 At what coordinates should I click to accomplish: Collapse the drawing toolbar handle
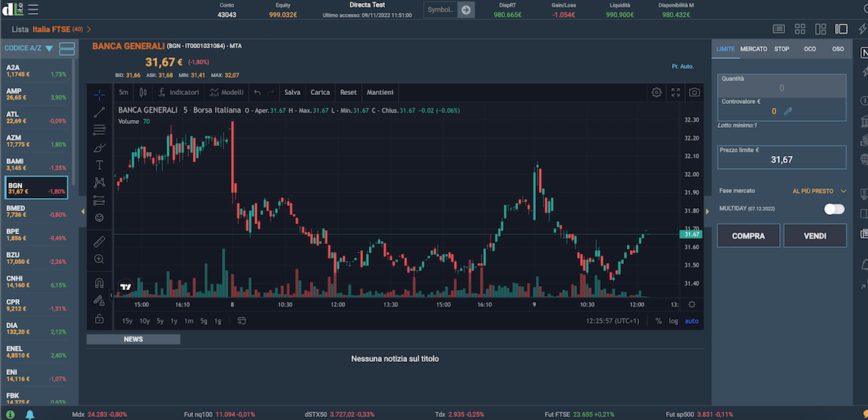111,296
